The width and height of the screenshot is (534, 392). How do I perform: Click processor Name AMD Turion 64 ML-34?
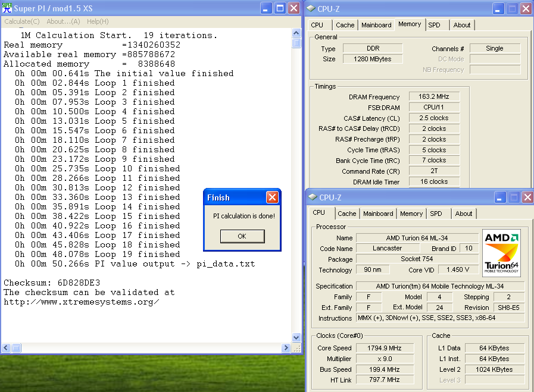click(417, 238)
